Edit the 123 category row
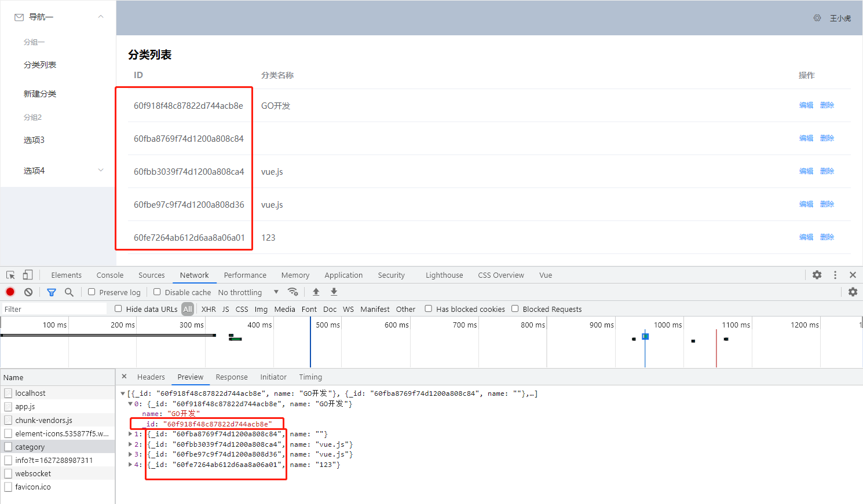This screenshot has height=504, width=863. tap(806, 237)
